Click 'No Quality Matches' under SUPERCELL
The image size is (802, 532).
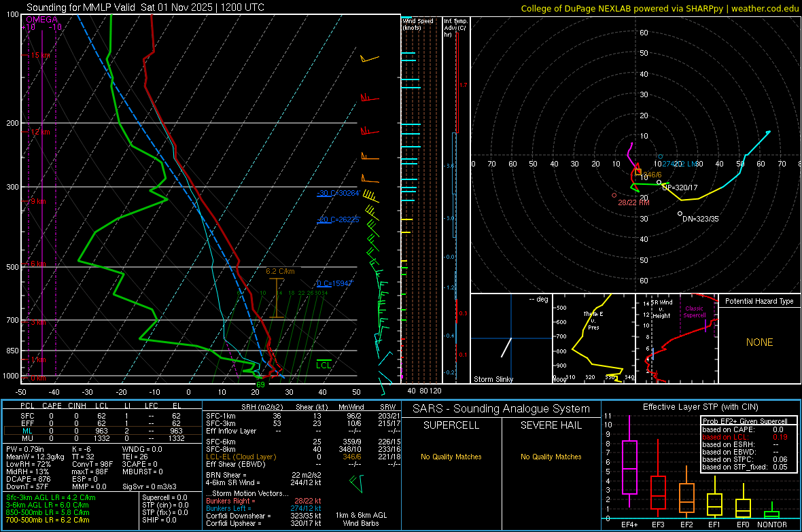pos(451,457)
